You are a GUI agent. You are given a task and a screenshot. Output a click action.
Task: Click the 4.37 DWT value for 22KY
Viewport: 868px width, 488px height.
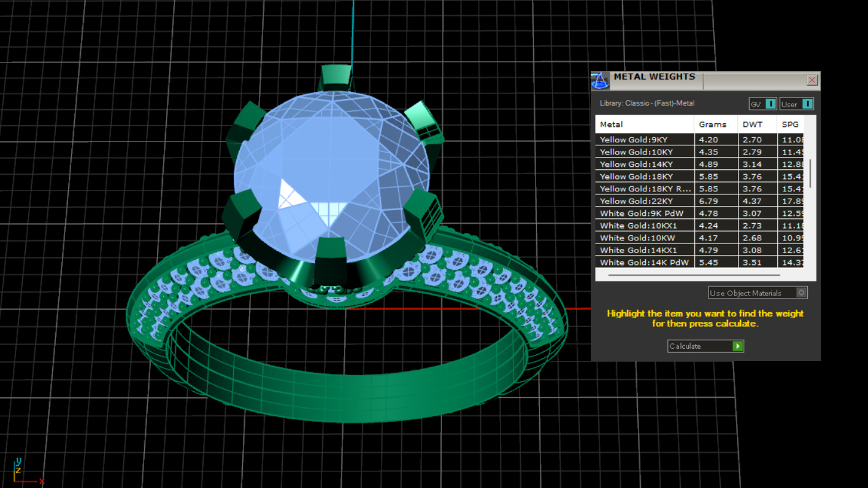(752, 201)
